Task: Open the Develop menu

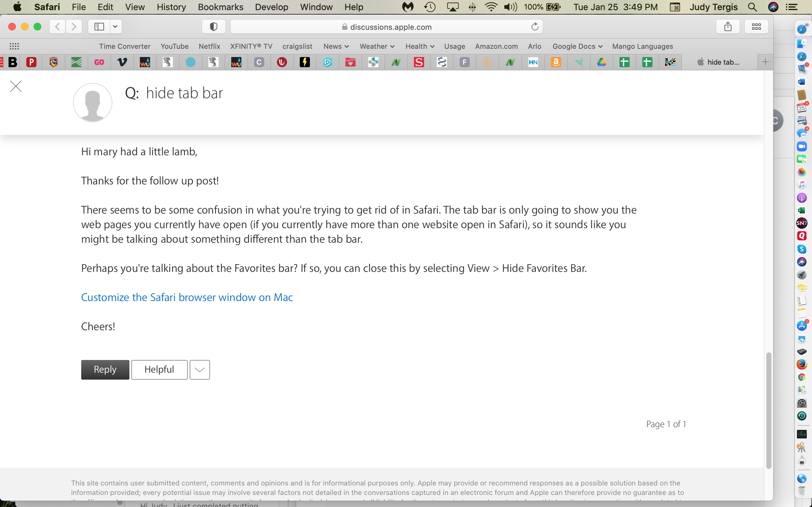Action: pyautogui.click(x=272, y=7)
